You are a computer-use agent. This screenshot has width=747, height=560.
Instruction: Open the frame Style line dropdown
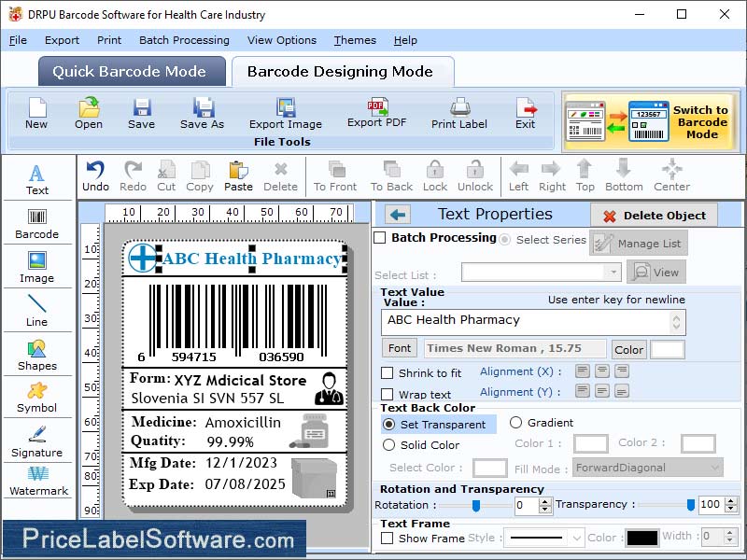[544, 538]
